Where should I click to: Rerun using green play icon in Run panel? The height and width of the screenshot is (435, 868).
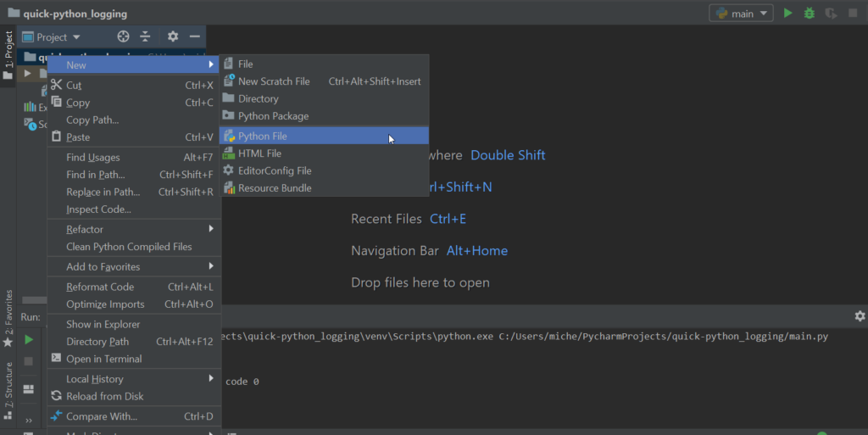coord(28,340)
